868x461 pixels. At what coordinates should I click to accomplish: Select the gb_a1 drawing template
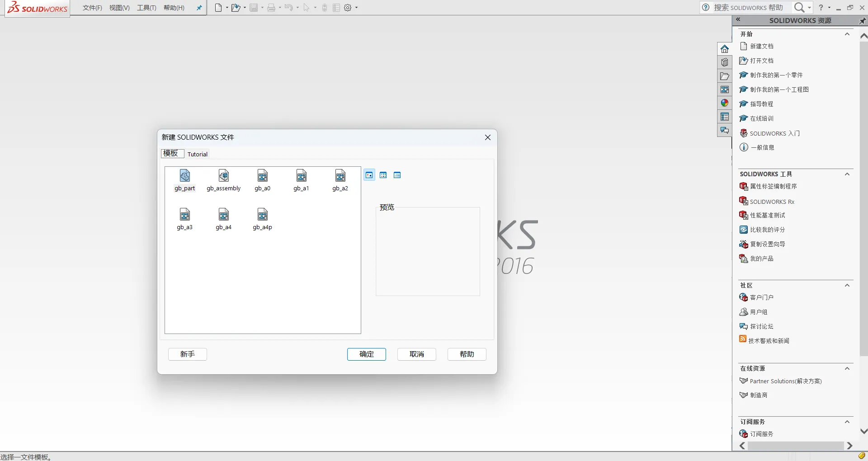click(302, 180)
